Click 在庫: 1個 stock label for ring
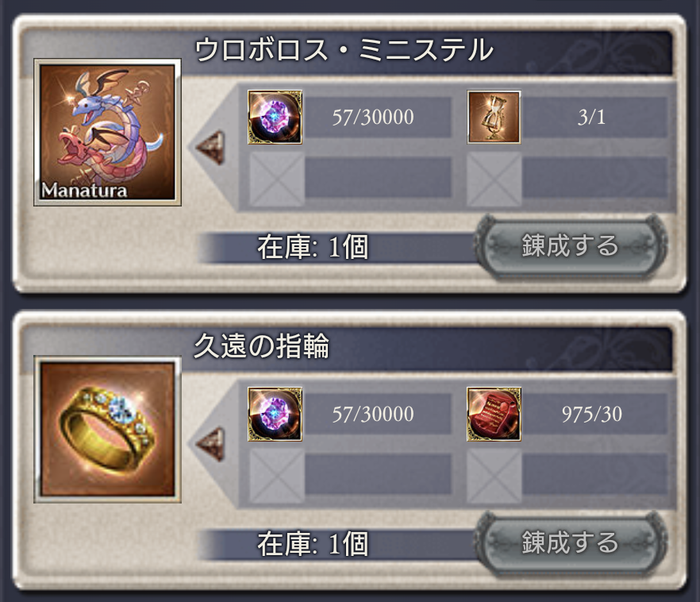700x602 pixels. (313, 544)
